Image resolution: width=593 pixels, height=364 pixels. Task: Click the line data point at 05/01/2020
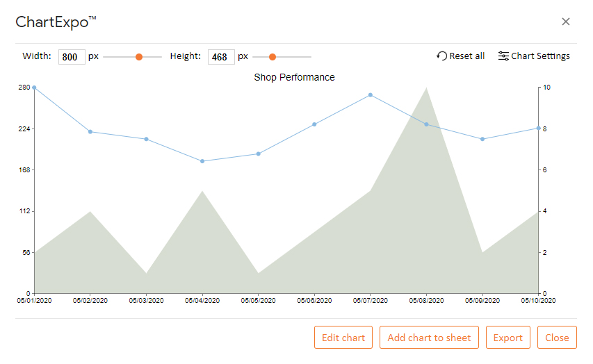point(35,88)
